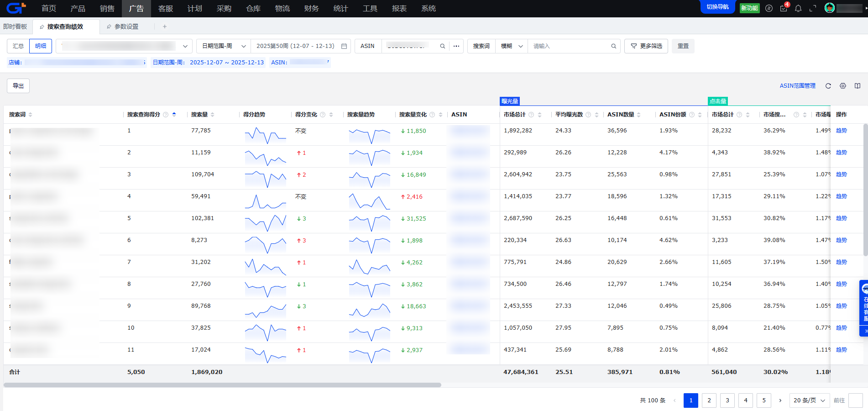Click the calendar icon in week picker
868x411 pixels.
click(x=344, y=46)
